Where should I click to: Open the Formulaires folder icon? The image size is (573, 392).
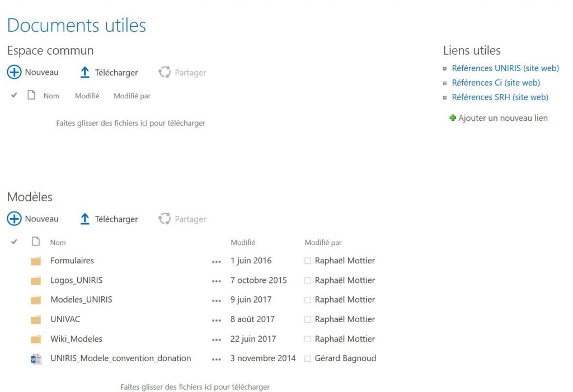tap(36, 261)
